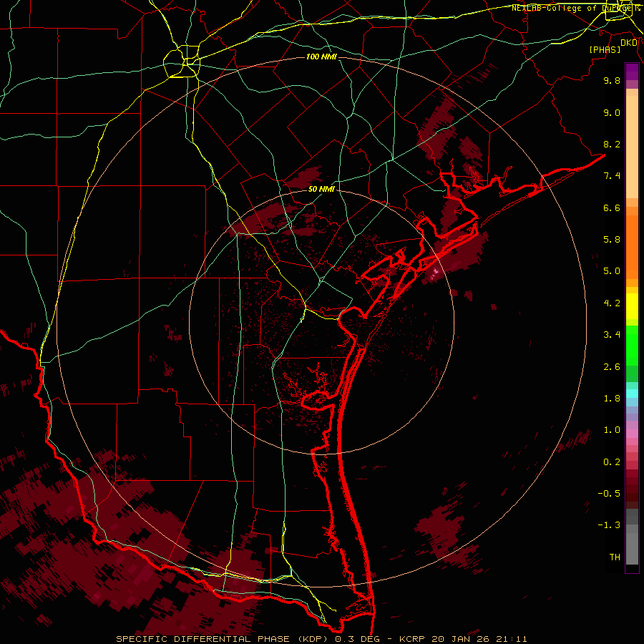The height and width of the screenshot is (644, 644).
Task: Click the '100 NMI' range ring label
Action: click(x=321, y=57)
